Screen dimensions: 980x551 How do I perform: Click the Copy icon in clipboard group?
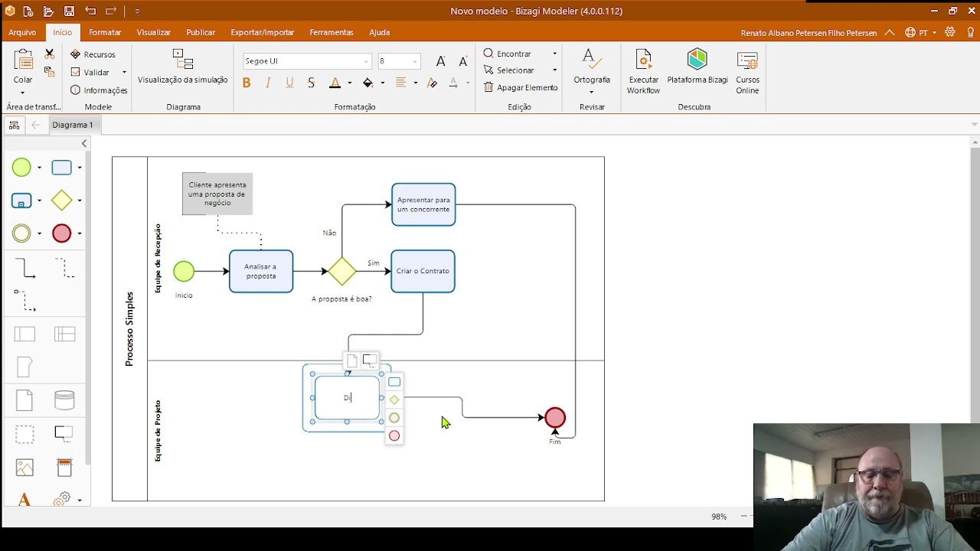click(50, 71)
